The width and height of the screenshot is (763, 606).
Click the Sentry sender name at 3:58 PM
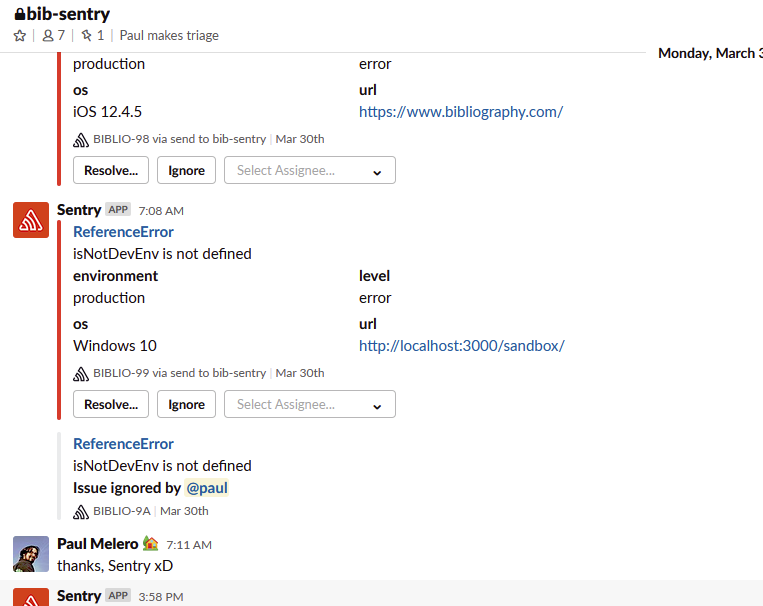click(x=79, y=596)
